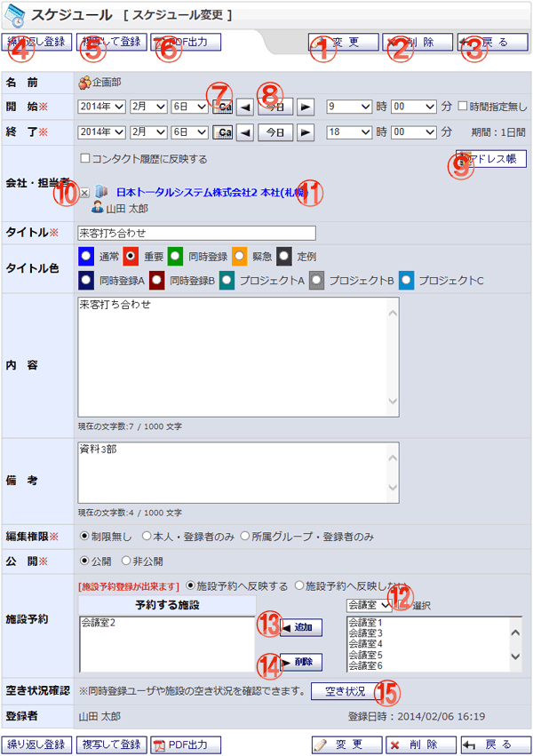Image resolution: width=533 pixels, height=756 pixels.
Task: Go to next day in end date row
Action: 306,132
